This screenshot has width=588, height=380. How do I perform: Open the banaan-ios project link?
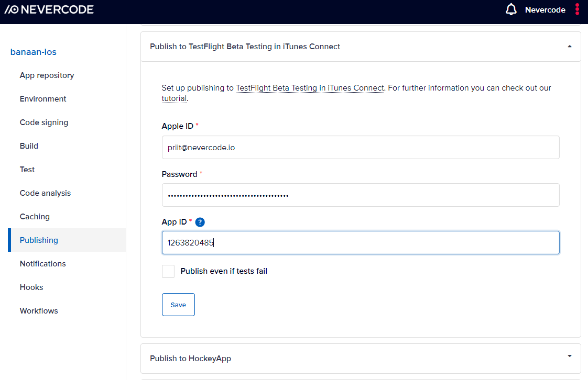(34, 52)
